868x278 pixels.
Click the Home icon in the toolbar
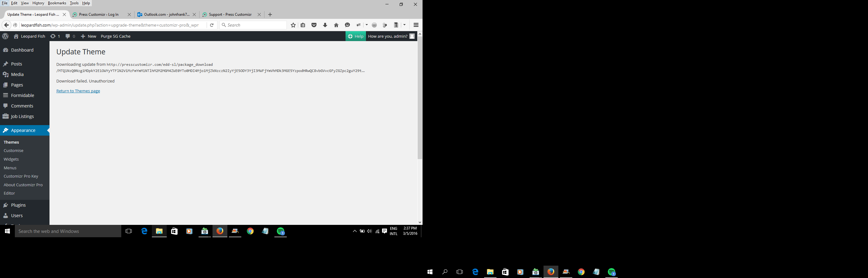336,25
